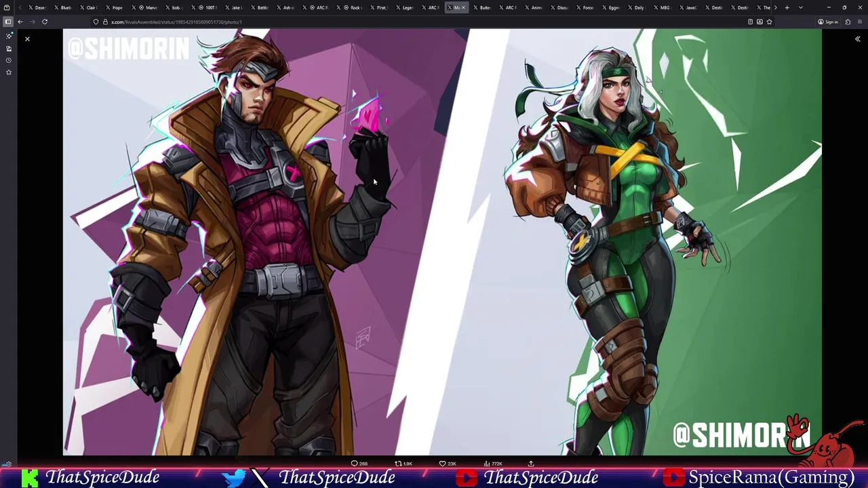This screenshot has width=868, height=488.
Task: Open the bookmarks sidebar star icon
Action: [x=9, y=72]
